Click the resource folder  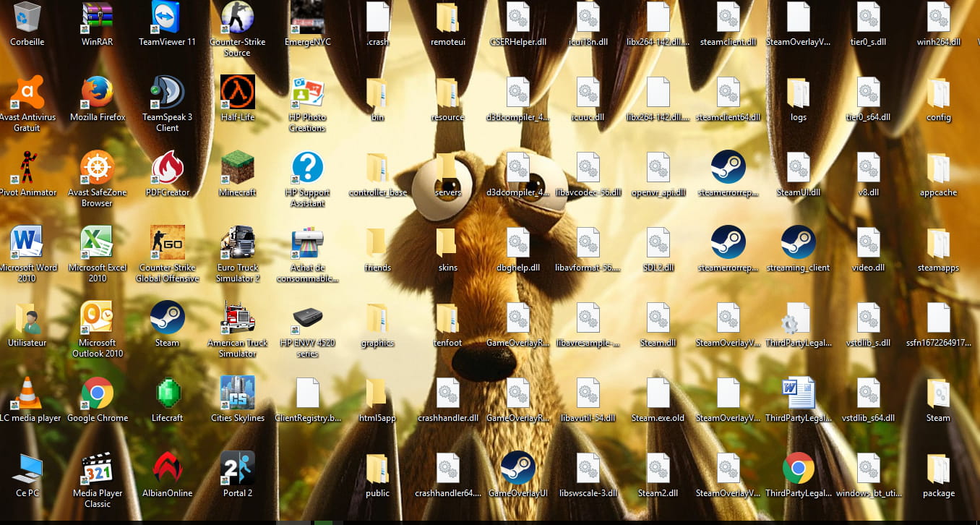click(447, 92)
